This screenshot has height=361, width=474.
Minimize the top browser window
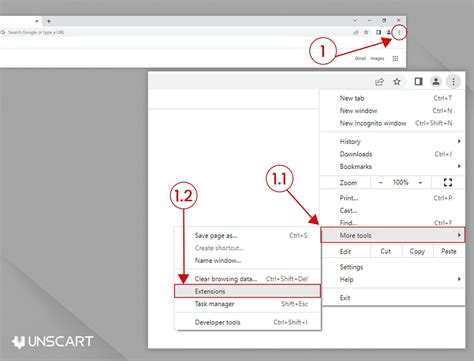[x=370, y=20]
